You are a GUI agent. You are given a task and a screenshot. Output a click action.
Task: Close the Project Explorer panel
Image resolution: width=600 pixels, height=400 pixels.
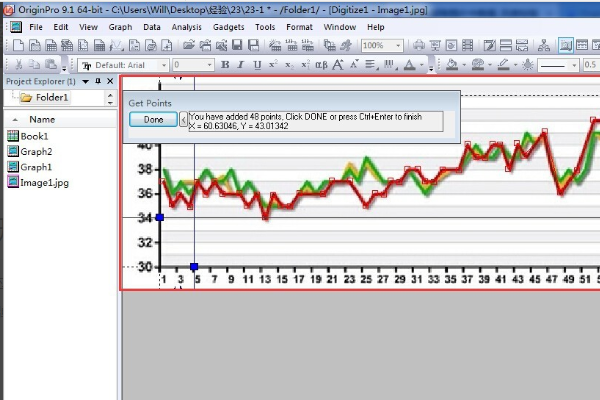(110, 81)
